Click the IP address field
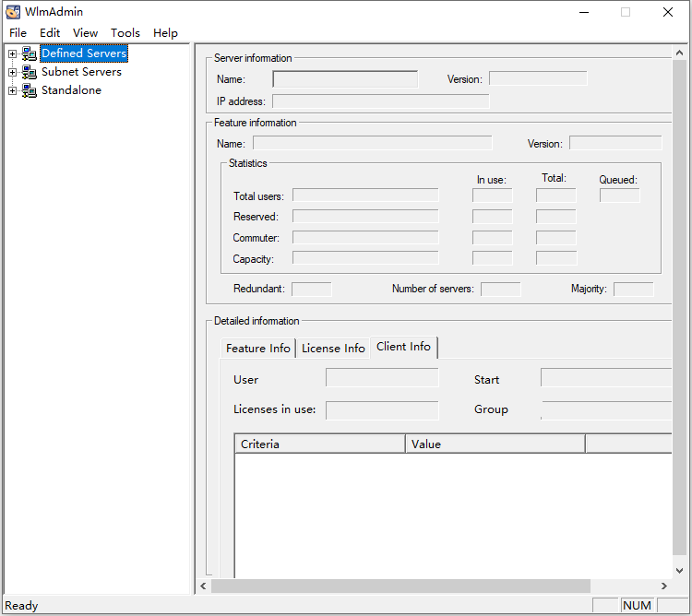Screen dimensions: 692x616 coord(381,101)
